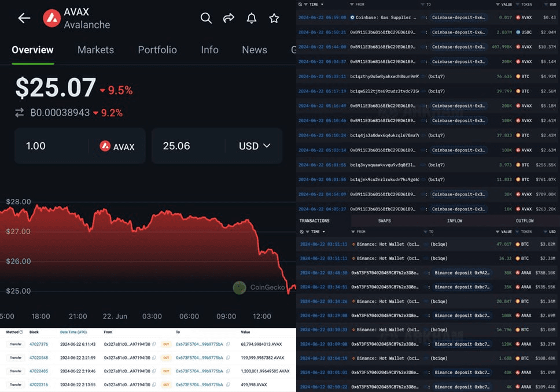The height and width of the screenshot is (392, 560).
Task: Click the $25.07 price text
Action: click(x=56, y=87)
